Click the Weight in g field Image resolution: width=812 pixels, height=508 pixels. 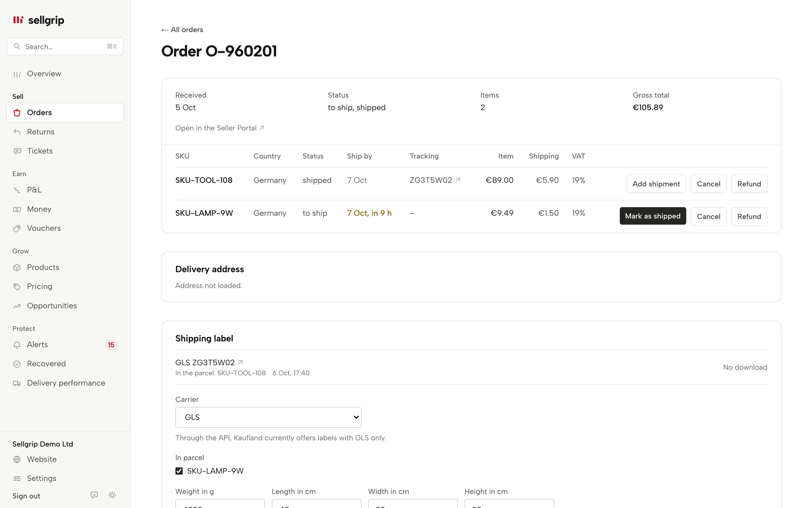pyautogui.click(x=220, y=504)
